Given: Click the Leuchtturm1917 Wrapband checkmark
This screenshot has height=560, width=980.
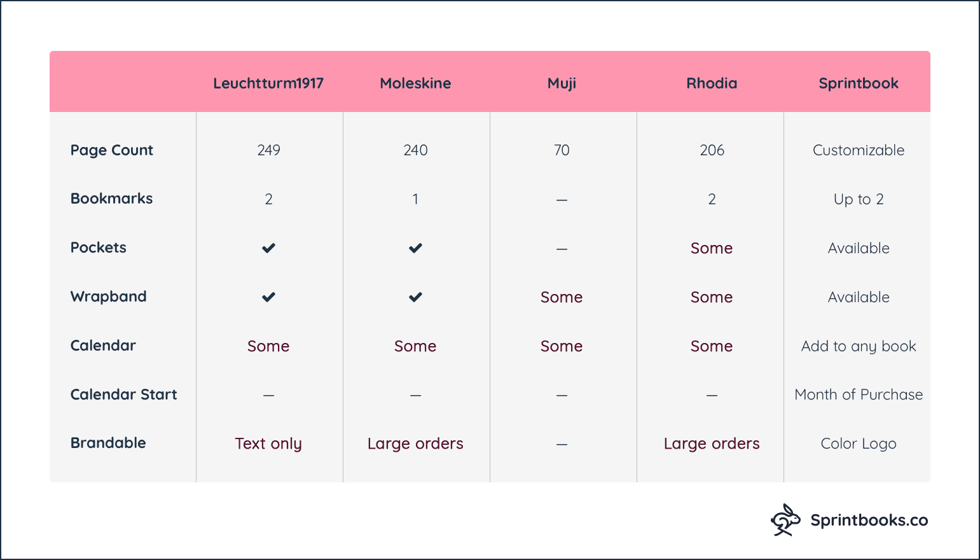Looking at the screenshot, I should pos(268,297).
